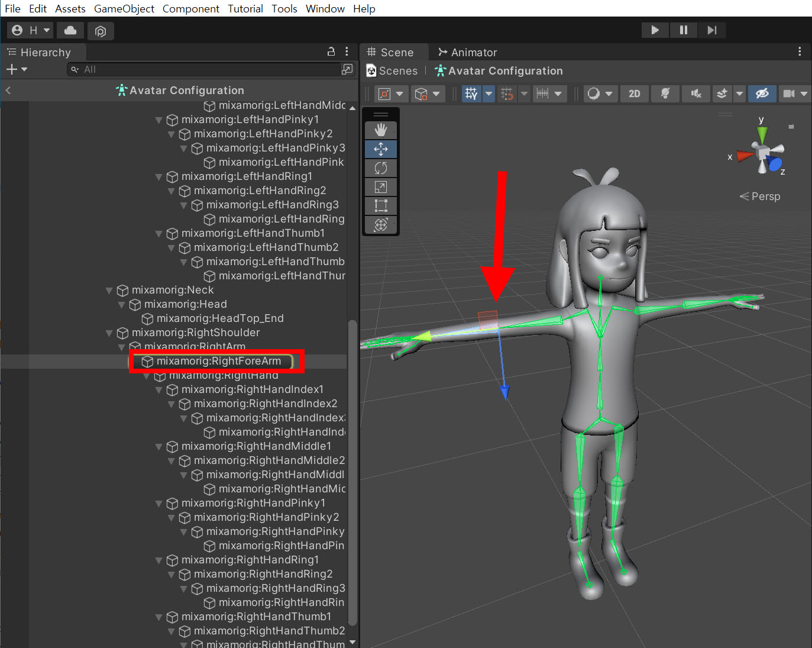Open the Component menu
The image size is (812, 648).
191,8
